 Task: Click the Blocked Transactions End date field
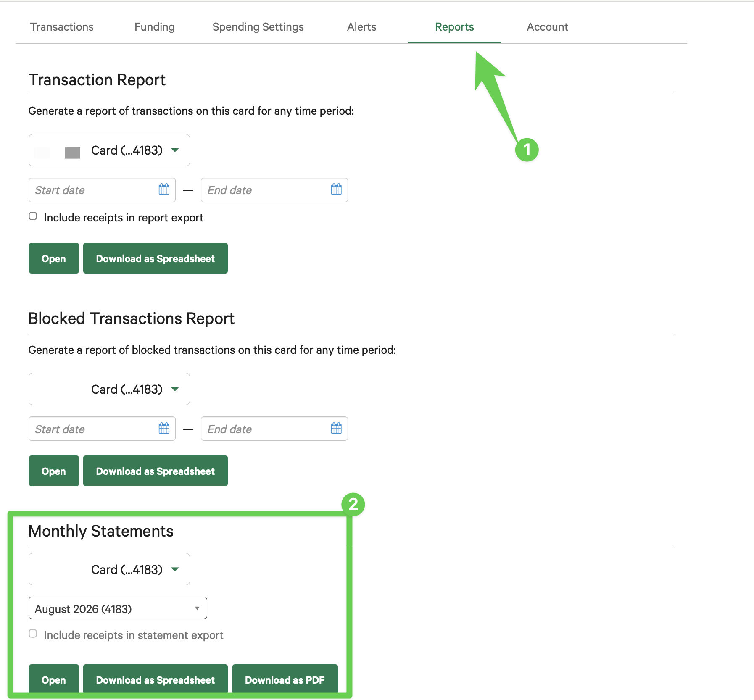tap(274, 429)
